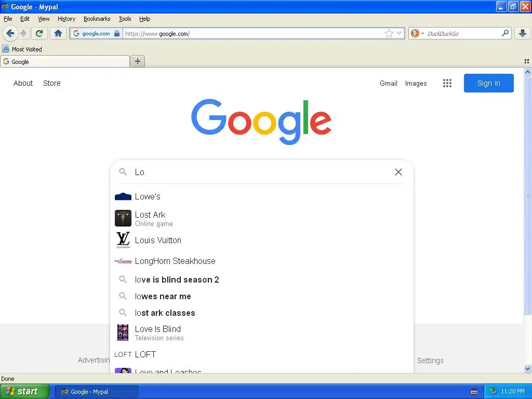Click the keyboard icon in taskbar
This screenshot has height=399, width=532.
click(x=474, y=392)
